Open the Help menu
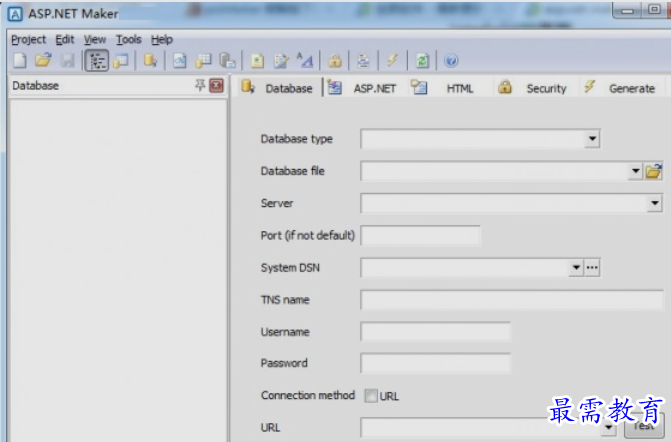Viewport: 671px width, 442px height. point(162,40)
